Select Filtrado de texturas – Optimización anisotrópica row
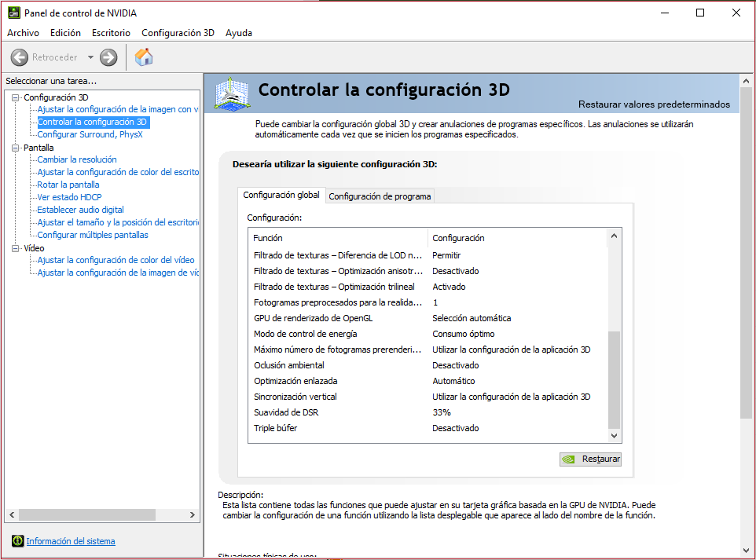Image resolution: width=756 pixels, height=560 pixels. click(428, 271)
